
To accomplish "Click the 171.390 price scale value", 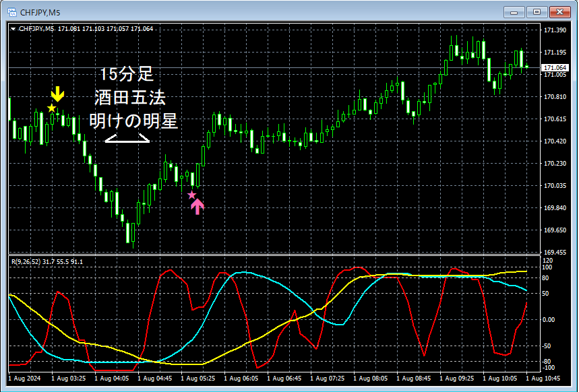I will tap(555, 30).
